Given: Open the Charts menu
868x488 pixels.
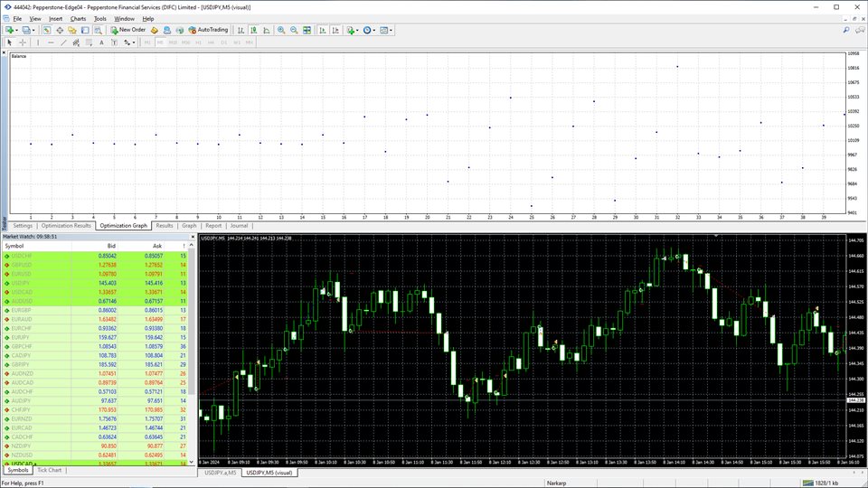Looking at the screenshot, I should pyautogui.click(x=78, y=18).
